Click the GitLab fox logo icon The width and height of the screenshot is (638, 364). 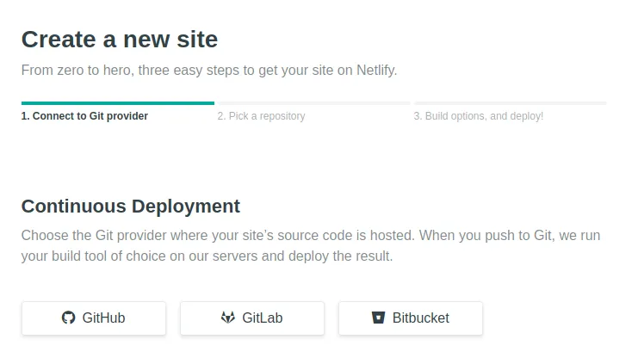[227, 318]
